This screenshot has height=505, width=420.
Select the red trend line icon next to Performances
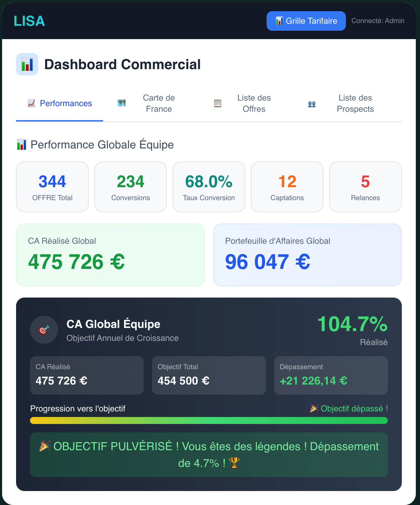pyautogui.click(x=30, y=103)
